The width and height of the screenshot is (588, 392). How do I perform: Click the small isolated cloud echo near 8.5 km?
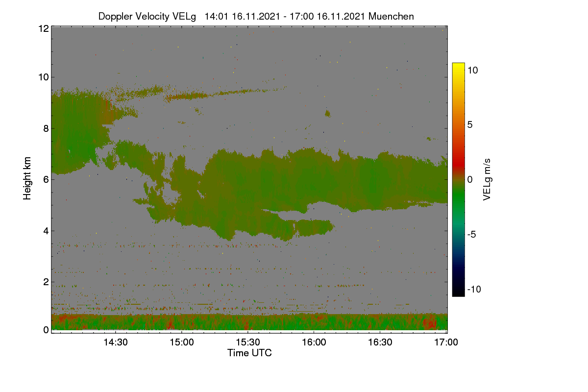(327, 114)
